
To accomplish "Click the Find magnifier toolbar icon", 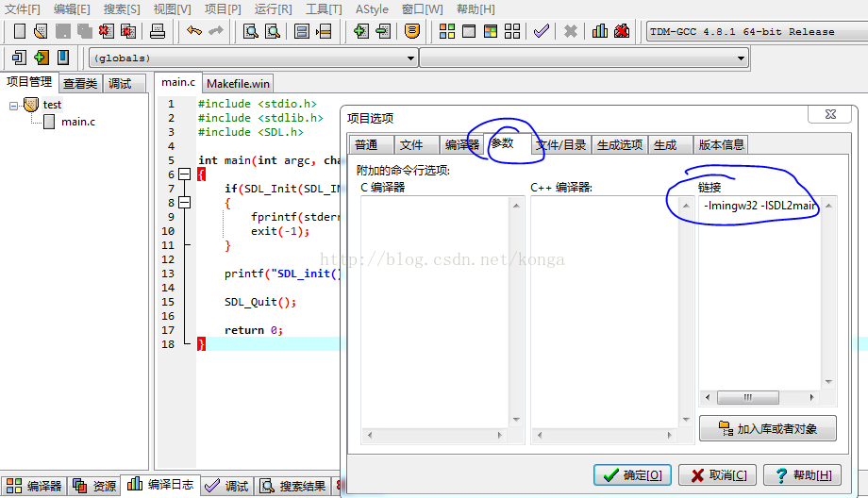I will (251, 31).
